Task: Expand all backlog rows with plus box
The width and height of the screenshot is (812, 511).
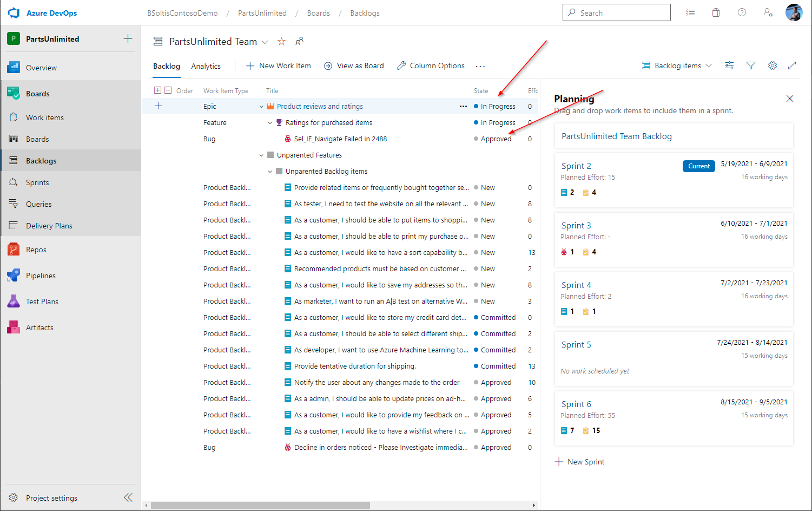Action: coord(157,90)
